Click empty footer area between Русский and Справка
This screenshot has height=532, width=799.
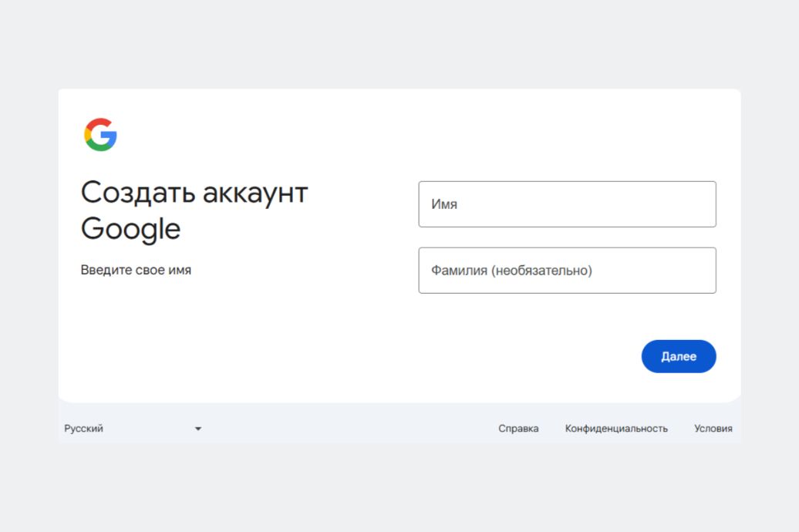click(347, 429)
